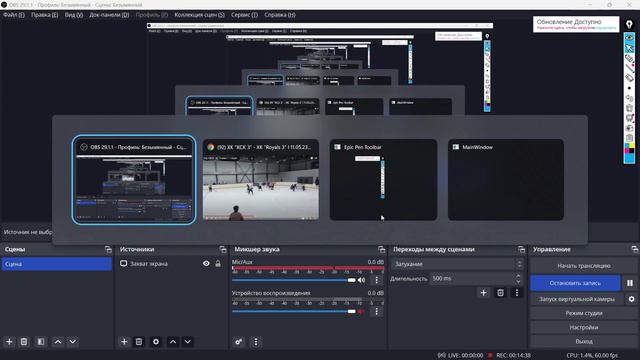Clear screen with Epic Pen trash icon
Screen dimensions: 640x360
(629, 108)
